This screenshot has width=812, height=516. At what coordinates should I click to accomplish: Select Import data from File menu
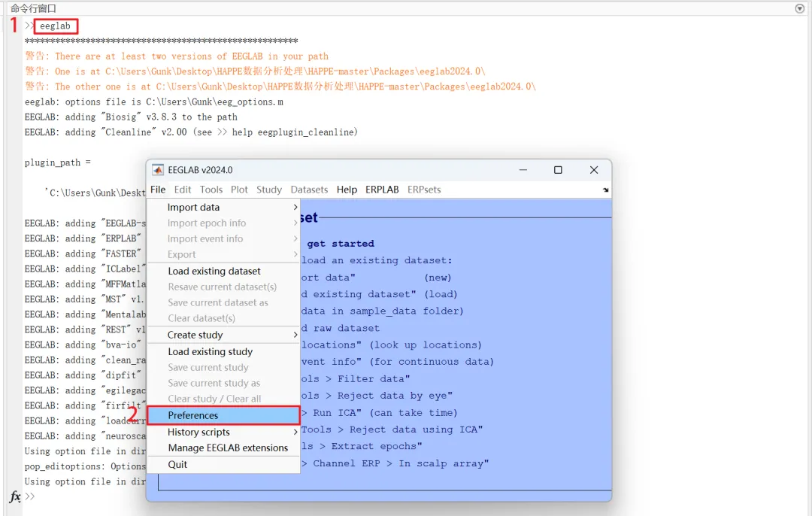(x=224, y=208)
